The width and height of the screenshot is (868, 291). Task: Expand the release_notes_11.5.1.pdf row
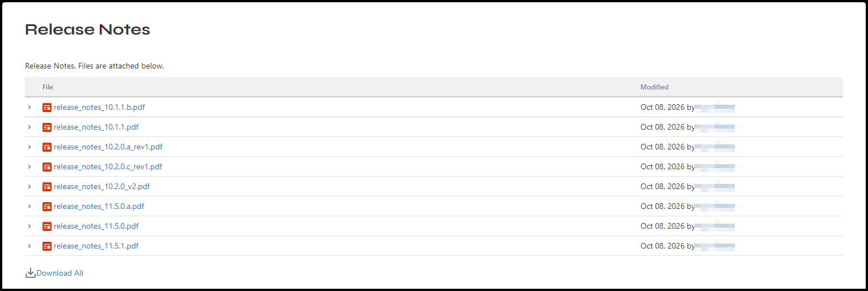tap(29, 246)
